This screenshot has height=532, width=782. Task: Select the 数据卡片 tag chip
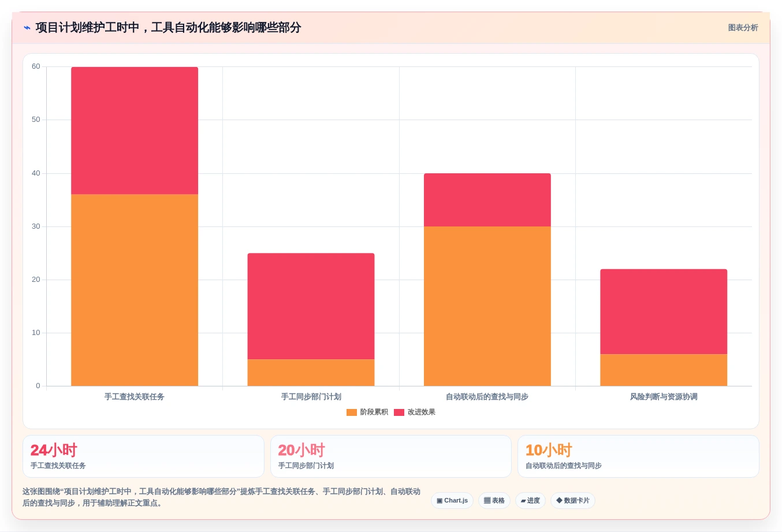point(573,500)
